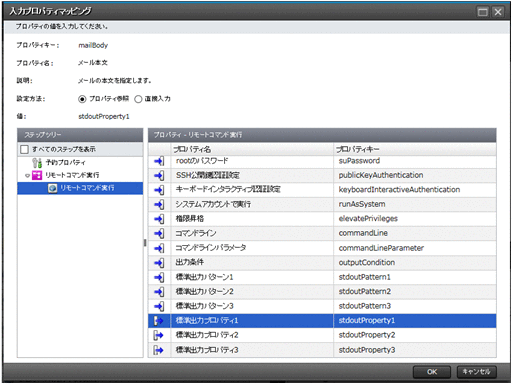
Task: Select 標準出力パターン2 property name
Action: point(204,292)
